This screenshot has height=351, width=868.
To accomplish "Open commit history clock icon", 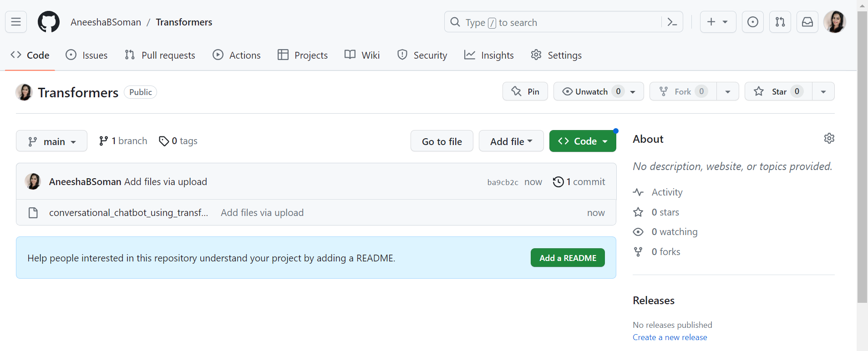I will pos(558,182).
